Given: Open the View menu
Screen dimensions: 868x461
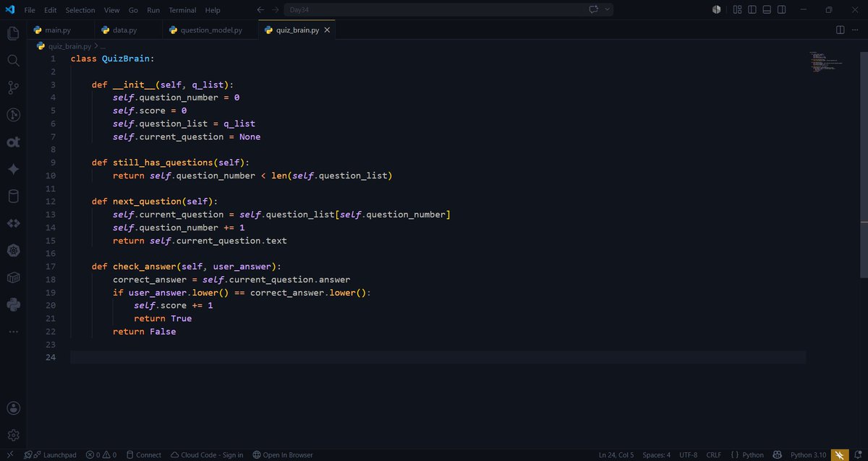Looking at the screenshot, I should click(111, 10).
